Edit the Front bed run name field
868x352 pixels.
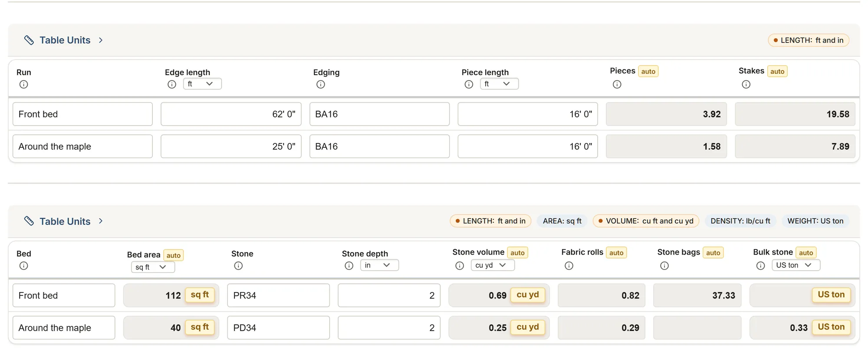point(82,114)
